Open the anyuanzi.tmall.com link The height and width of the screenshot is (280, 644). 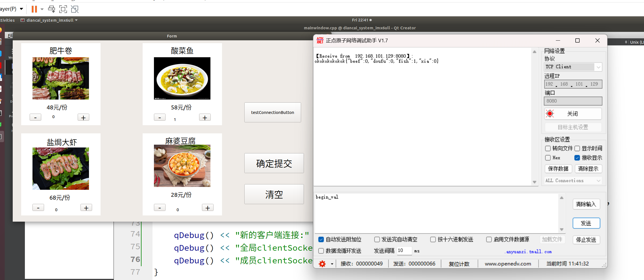click(x=528, y=252)
